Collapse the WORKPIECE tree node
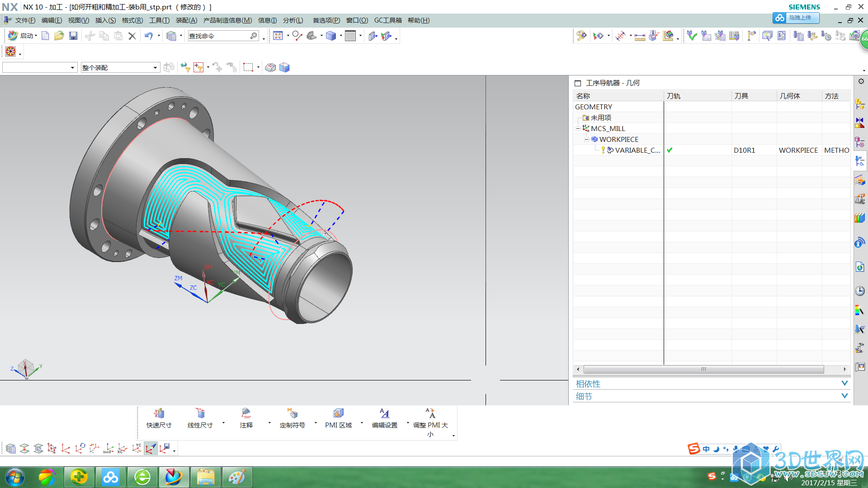Viewport: 868px width, 488px height. pyautogui.click(x=586, y=139)
